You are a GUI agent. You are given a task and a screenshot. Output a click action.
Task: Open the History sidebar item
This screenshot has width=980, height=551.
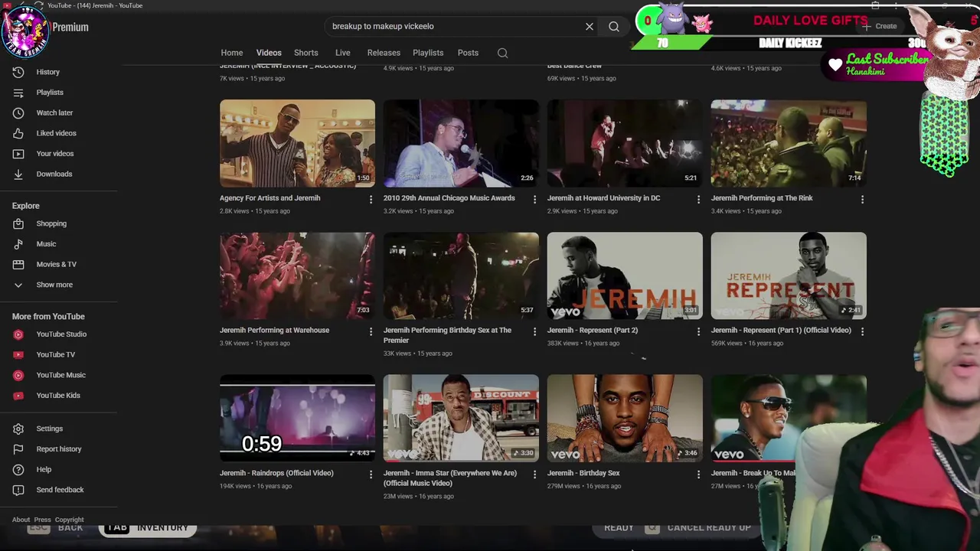47,72
